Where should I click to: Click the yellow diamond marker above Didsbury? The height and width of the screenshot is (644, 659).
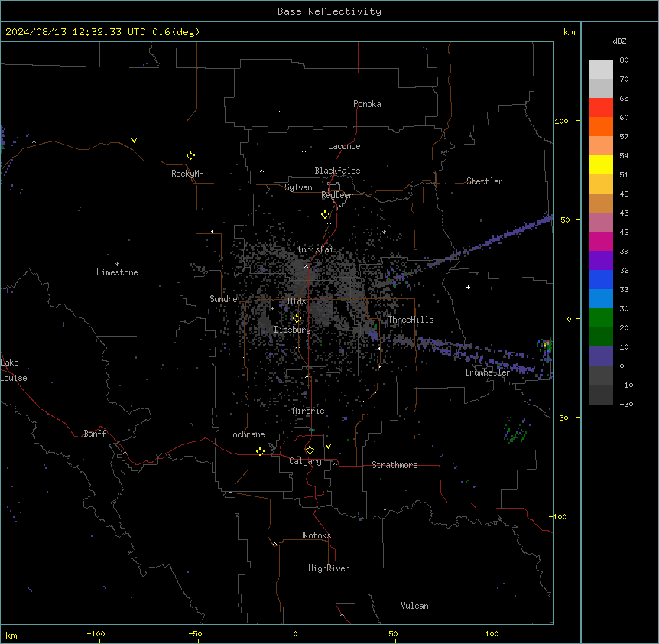point(297,319)
